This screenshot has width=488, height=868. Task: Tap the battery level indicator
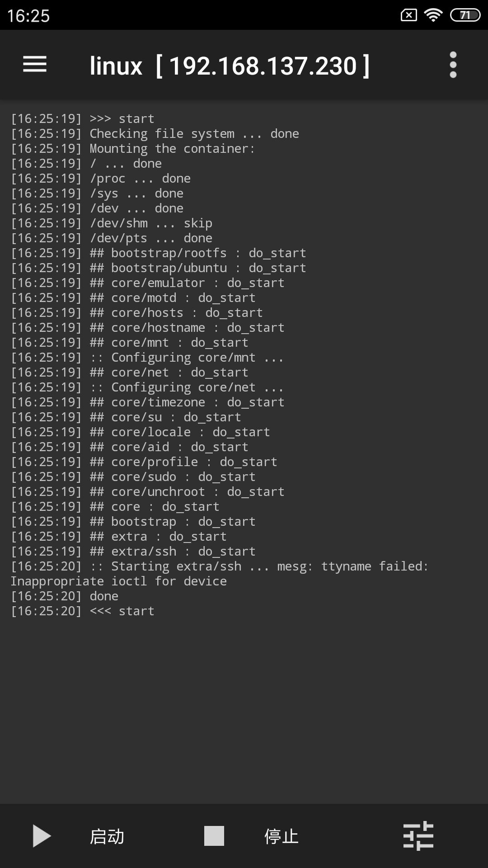[465, 15]
